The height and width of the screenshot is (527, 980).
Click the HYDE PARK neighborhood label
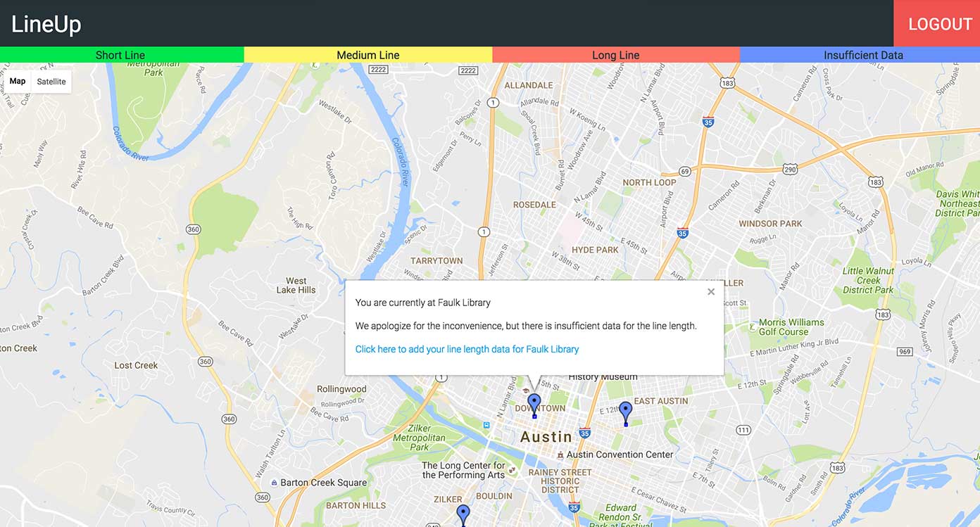[596, 250]
